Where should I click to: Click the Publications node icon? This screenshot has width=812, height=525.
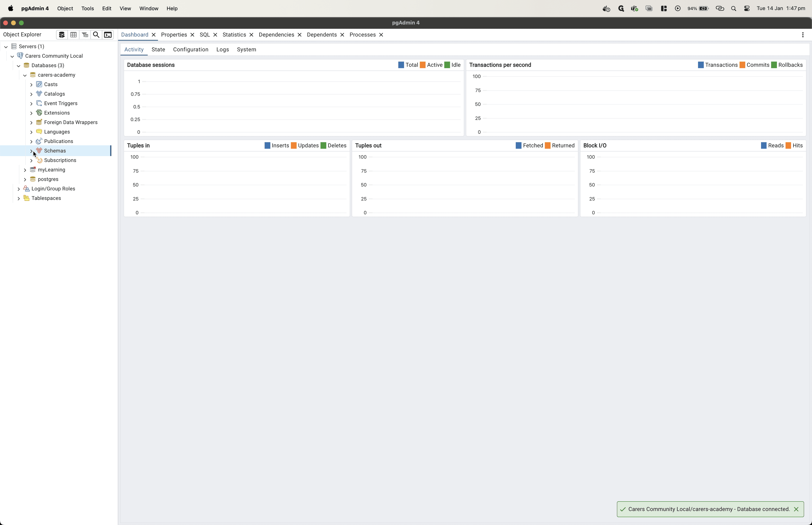click(x=39, y=141)
